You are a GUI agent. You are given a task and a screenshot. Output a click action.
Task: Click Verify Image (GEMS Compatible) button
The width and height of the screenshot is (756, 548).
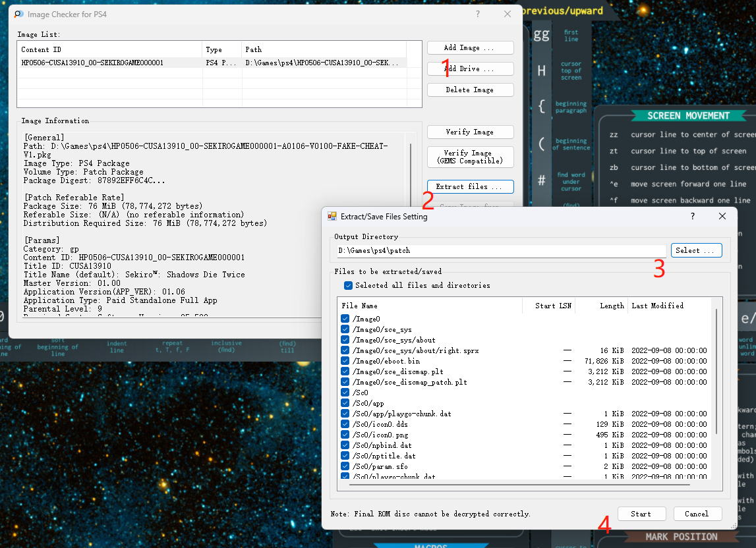(470, 157)
